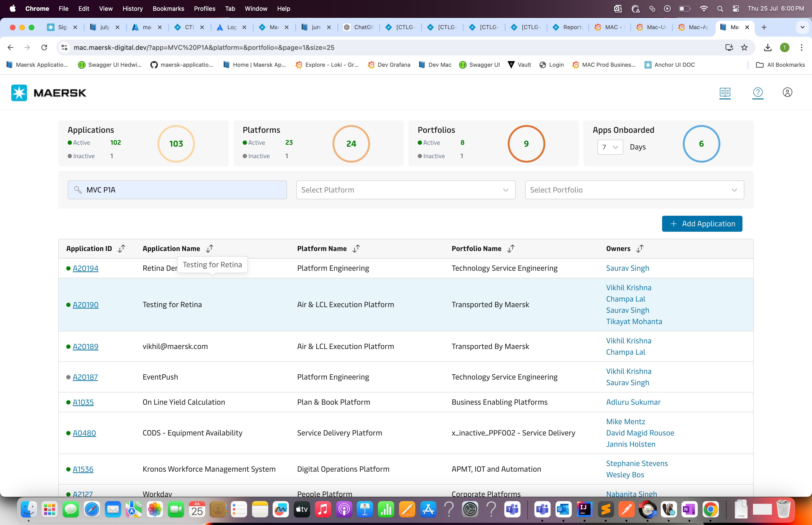Click the MVC P1A search field
Viewport: 812px width, 525px height.
click(x=177, y=190)
